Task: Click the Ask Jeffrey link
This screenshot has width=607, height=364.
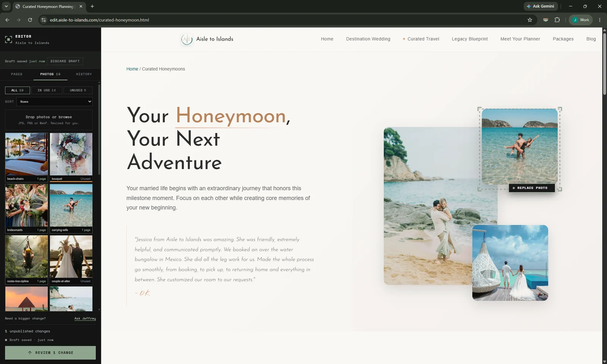Action: pos(85,318)
